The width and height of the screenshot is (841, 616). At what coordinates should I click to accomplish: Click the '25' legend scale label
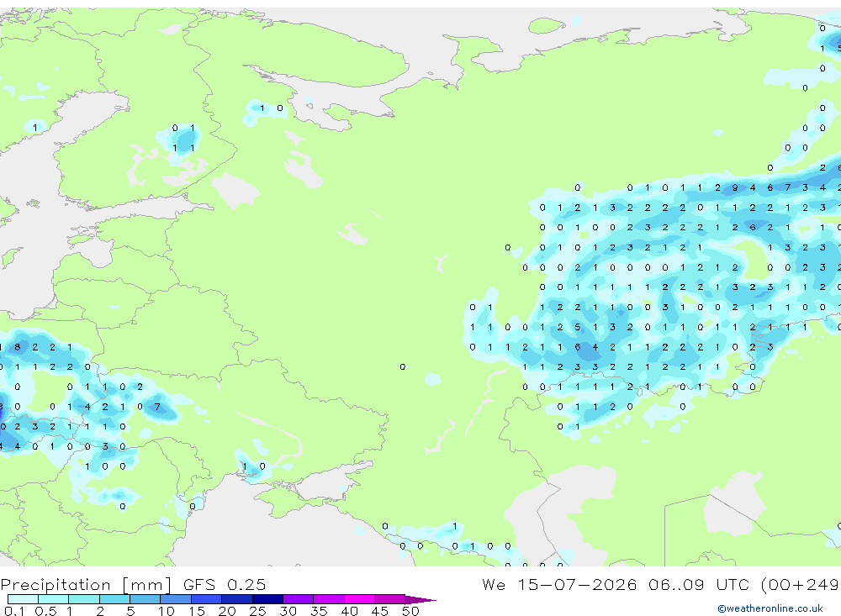point(257,611)
